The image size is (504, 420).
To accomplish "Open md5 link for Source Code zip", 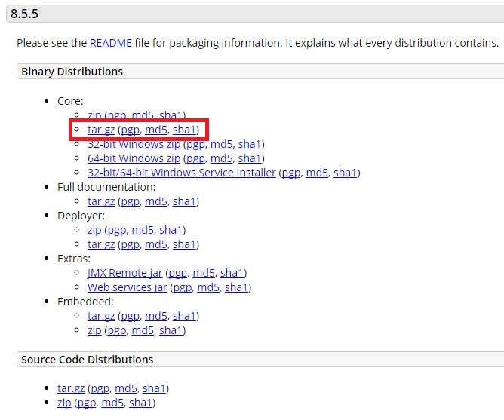I will point(112,403).
